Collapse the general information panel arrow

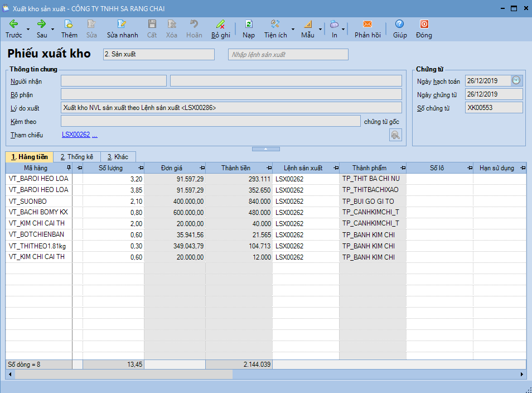pyautogui.click(x=265, y=149)
